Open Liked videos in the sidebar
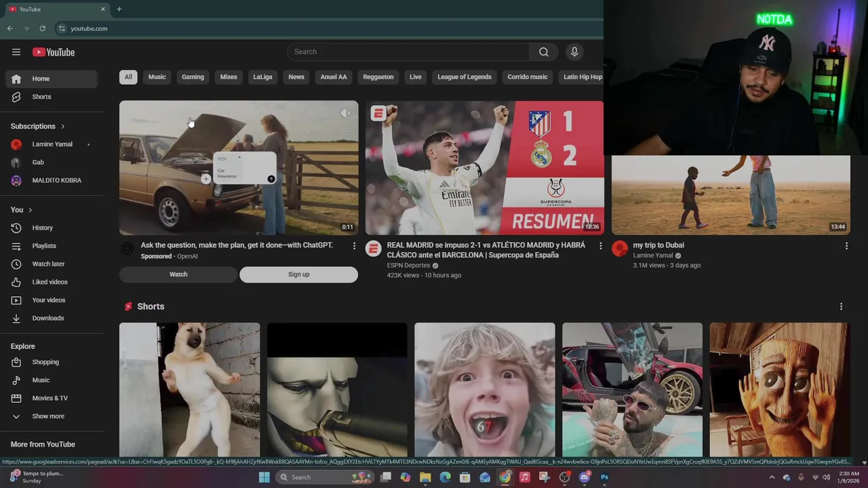This screenshot has height=488, width=868. pyautogui.click(x=52, y=282)
